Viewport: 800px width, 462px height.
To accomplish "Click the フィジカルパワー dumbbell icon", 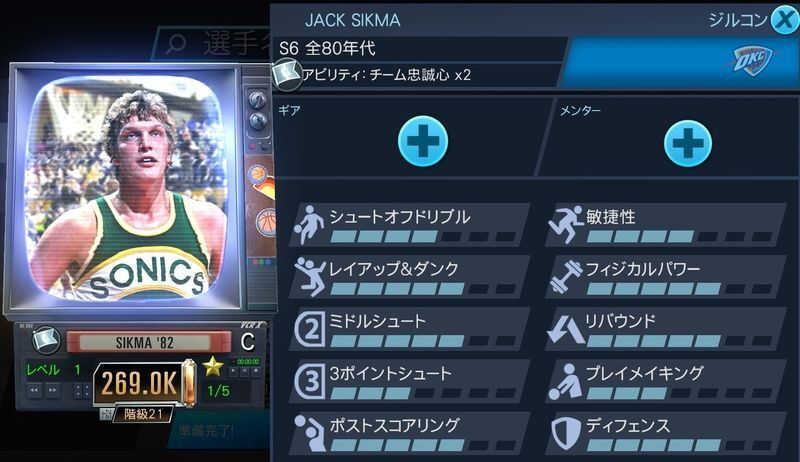I will [566, 277].
